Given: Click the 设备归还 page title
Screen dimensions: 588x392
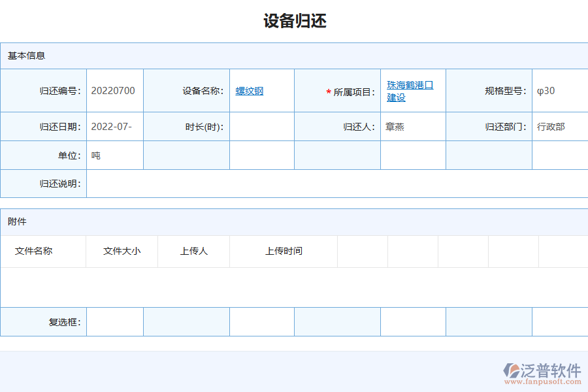Looking at the screenshot, I should (x=294, y=21).
